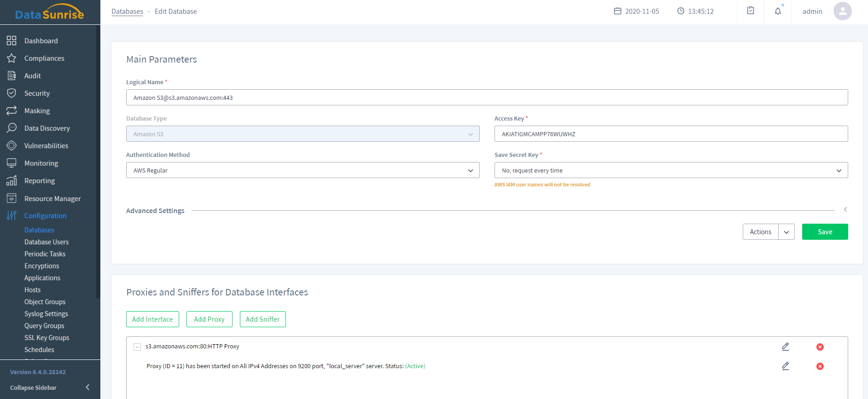
Task: Go to the Data Discovery section
Action: [47, 128]
